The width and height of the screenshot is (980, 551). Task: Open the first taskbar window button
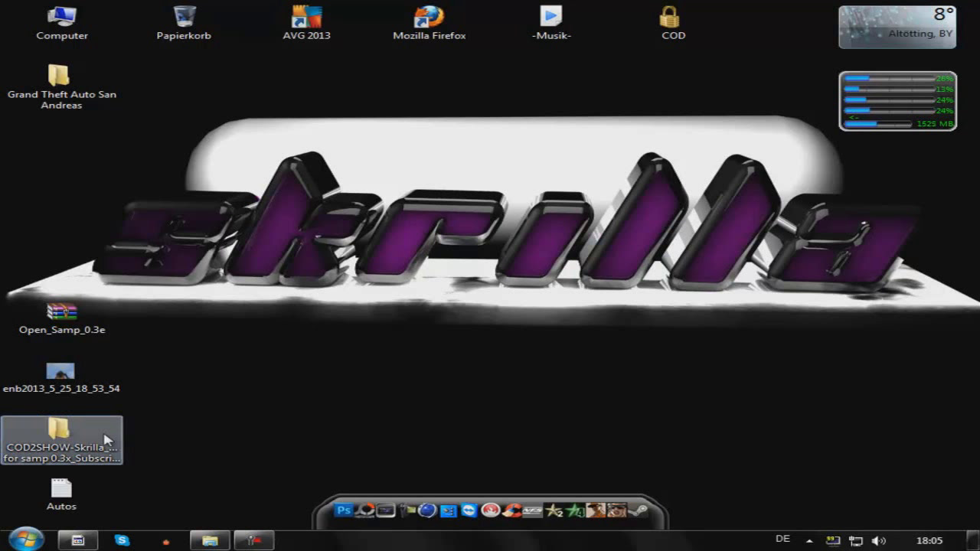(77, 540)
